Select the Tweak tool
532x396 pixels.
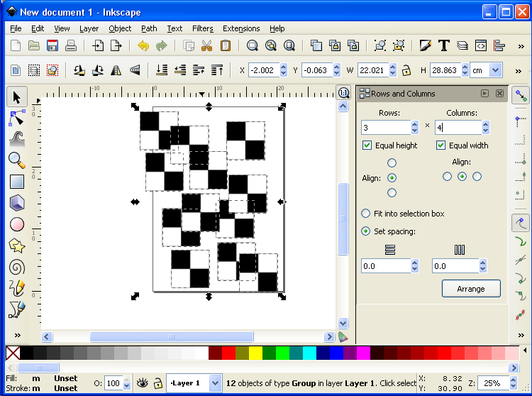click(16, 139)
